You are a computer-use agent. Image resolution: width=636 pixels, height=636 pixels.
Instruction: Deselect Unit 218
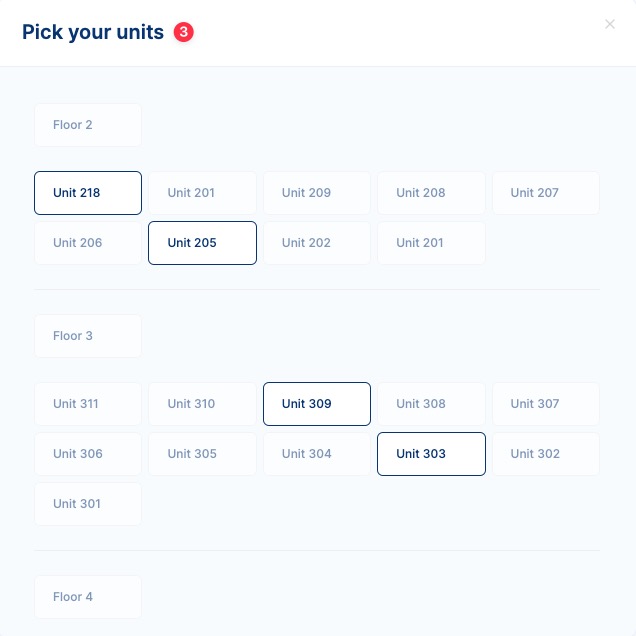[x=88, y=193]
